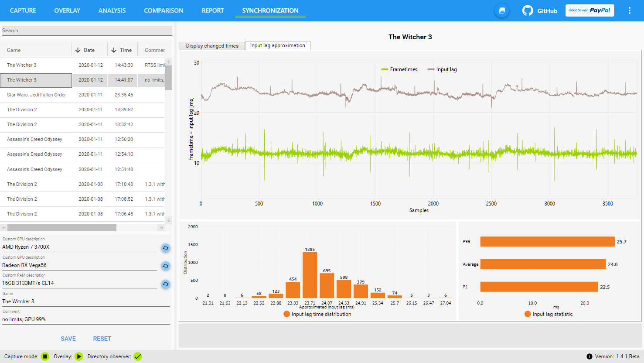644x363 pixels.
Task: Click the P1 statistic bar
Action: point(539,287)
